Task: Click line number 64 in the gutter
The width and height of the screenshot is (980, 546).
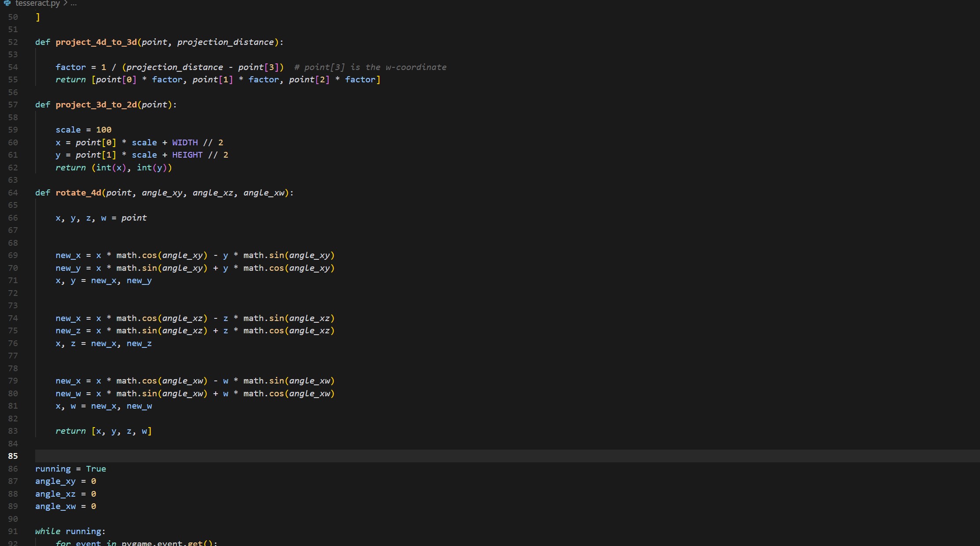Action: 13,193
